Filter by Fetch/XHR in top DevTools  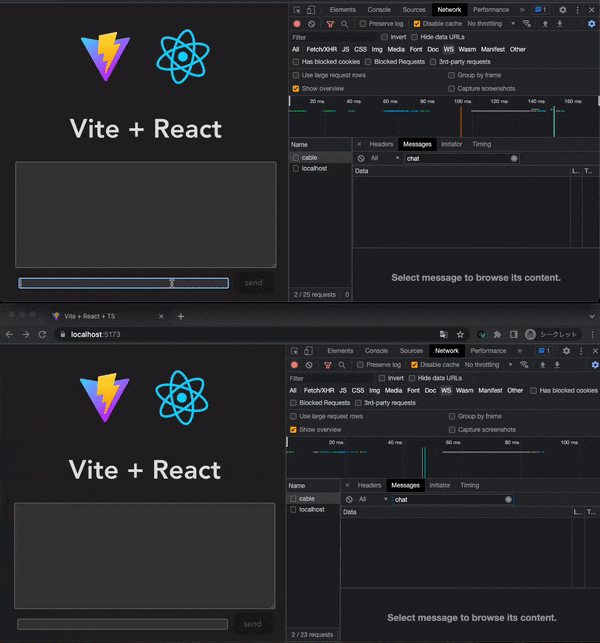tap(322, 50)
